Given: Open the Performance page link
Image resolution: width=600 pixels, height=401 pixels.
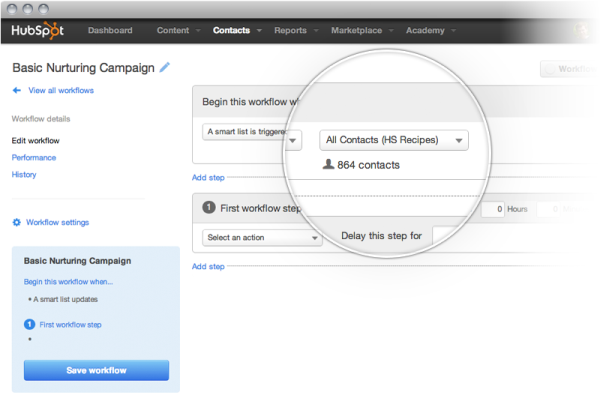Looking at the screenshot, I should pos(34,157).
